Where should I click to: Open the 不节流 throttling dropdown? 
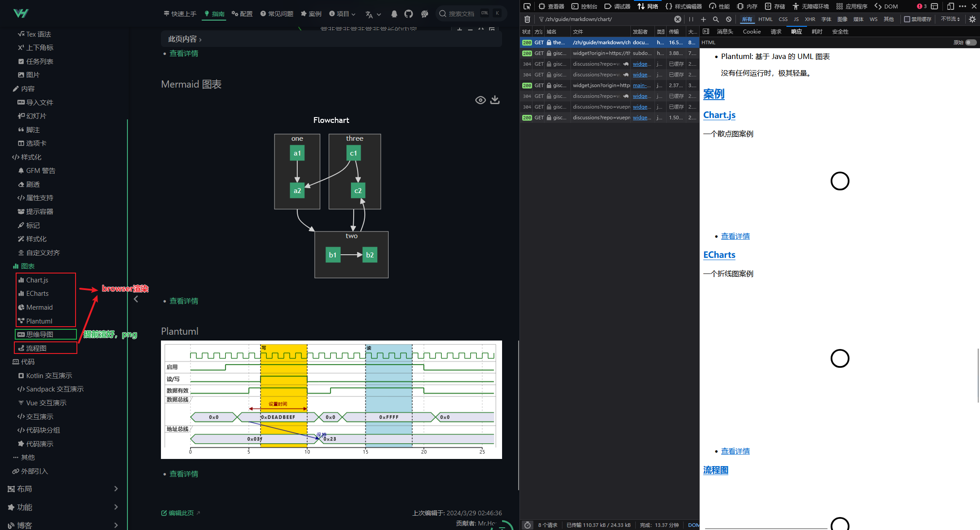950,19
